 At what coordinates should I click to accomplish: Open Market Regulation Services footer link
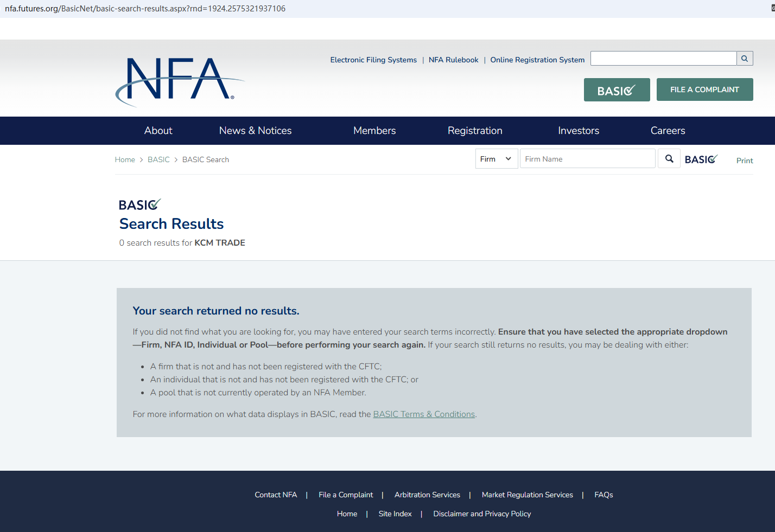click(528, 495)
